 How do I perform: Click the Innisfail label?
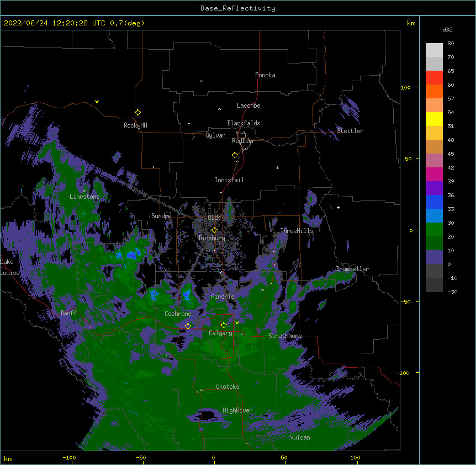point(229,180)
